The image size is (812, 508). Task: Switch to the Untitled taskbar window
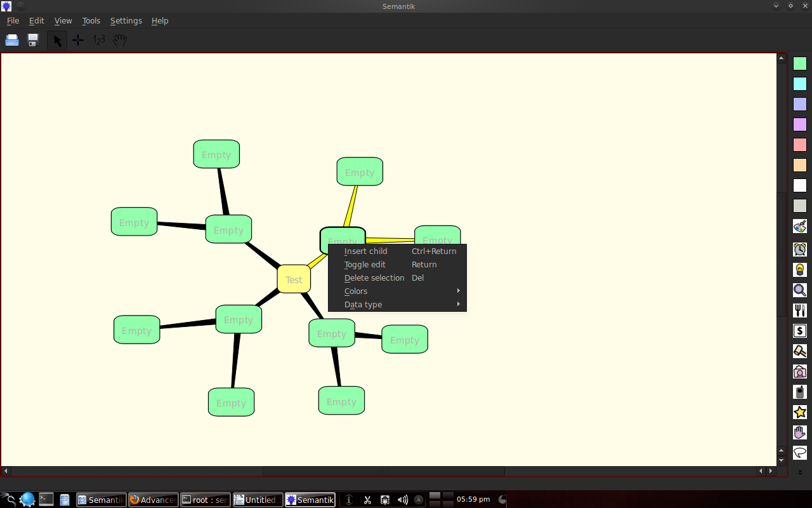pos(258,500)
